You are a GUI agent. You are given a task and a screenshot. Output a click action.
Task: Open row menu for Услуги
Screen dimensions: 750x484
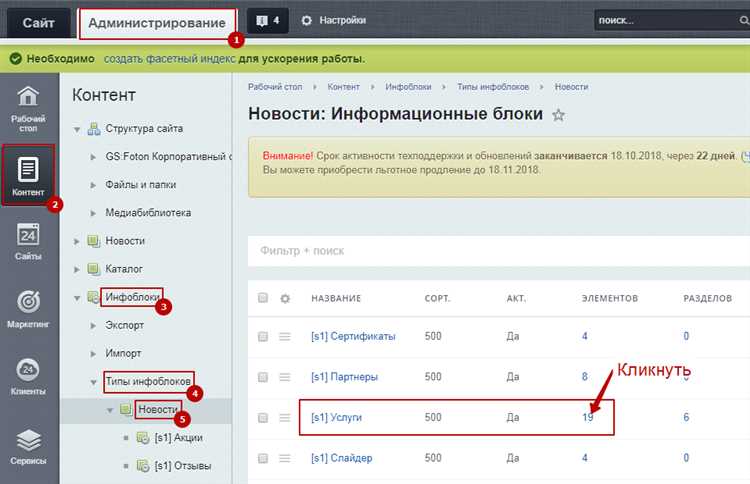tap(285, 418)
